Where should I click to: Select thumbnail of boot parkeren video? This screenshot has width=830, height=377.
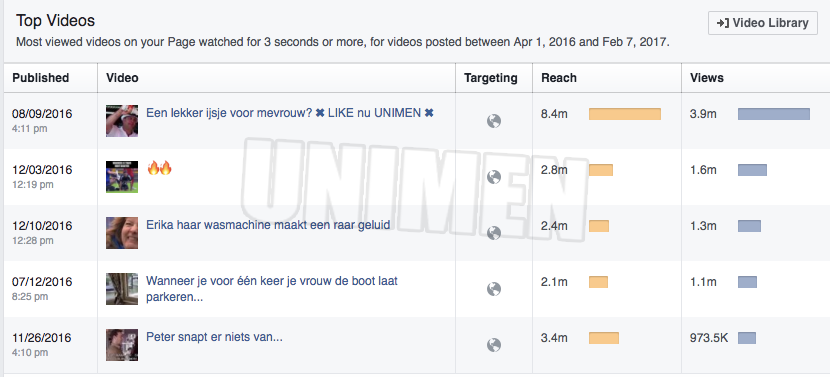click(122, 289)
